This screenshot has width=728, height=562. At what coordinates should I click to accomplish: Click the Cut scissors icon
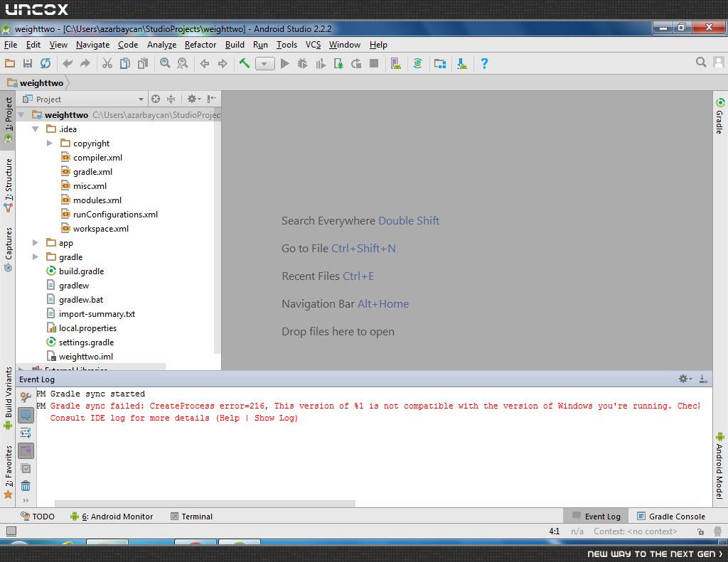107,63
